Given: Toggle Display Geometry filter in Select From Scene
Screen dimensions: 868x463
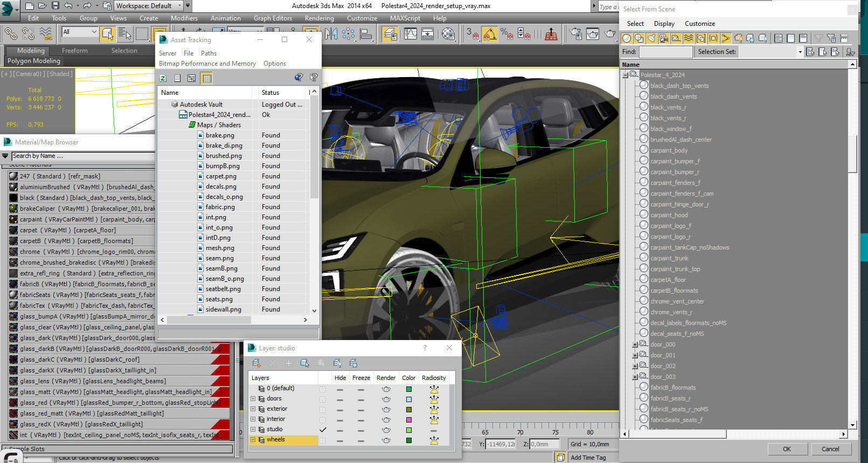Looking at the screenshot, I should click(627, 38).
